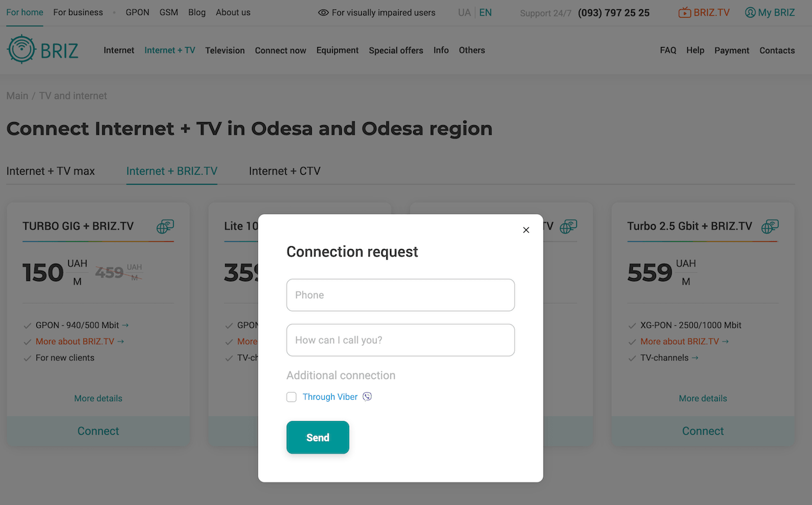Open My BRIZ account via user icon
The image size is (812, 505).
(750, 13)
